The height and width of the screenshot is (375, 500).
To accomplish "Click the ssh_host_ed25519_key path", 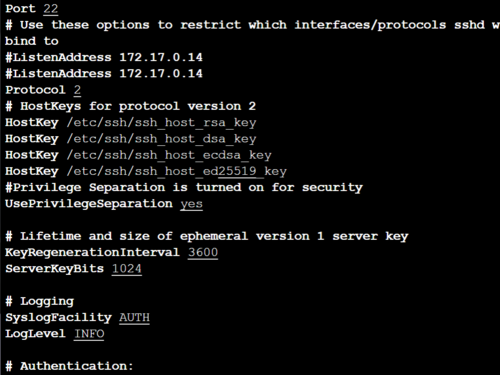I will coord(177,172).
